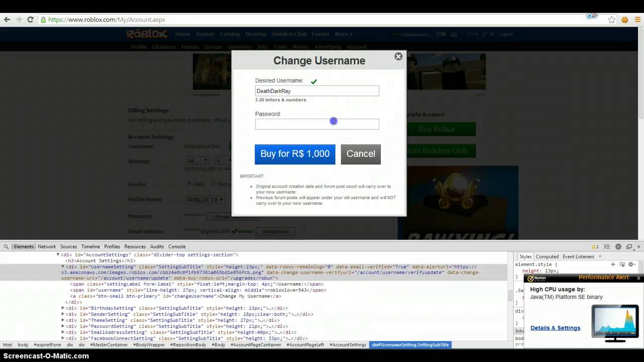
Task: Click Buy for R$ 1,000 button
Action: pos(295,154)
